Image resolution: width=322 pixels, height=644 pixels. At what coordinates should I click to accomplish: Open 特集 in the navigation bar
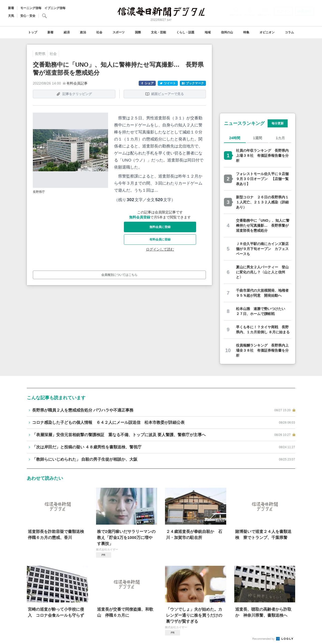click(x=246, y=32)
